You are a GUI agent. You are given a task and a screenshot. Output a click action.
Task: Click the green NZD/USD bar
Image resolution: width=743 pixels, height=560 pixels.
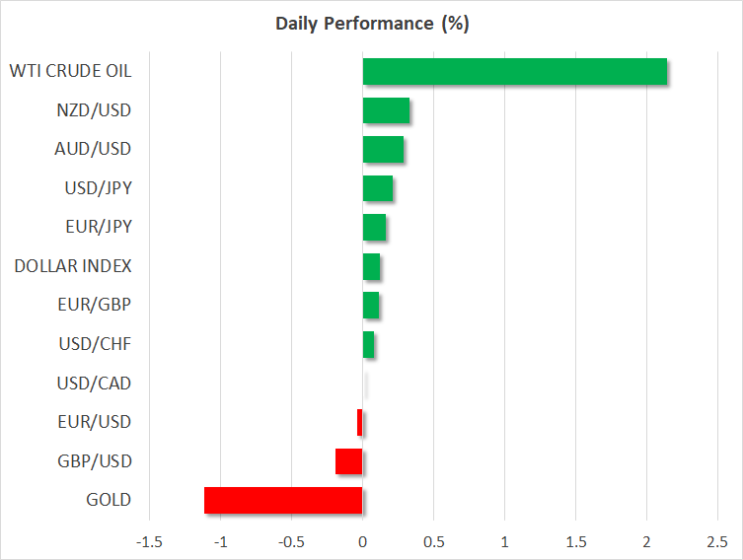coord(386,110)
